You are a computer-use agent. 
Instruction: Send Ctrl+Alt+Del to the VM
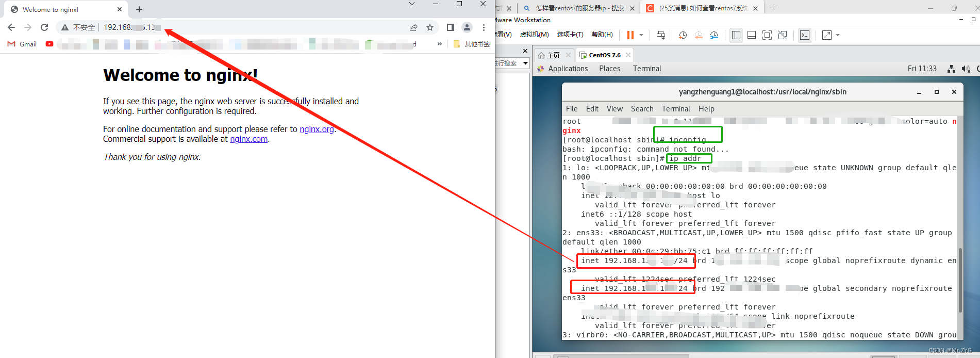click(x=661, y=35)
